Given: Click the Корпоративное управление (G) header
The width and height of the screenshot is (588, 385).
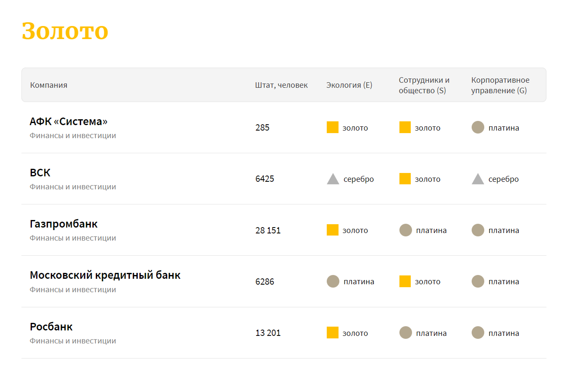Looking at the screenshot, I should tap(500, 85).
